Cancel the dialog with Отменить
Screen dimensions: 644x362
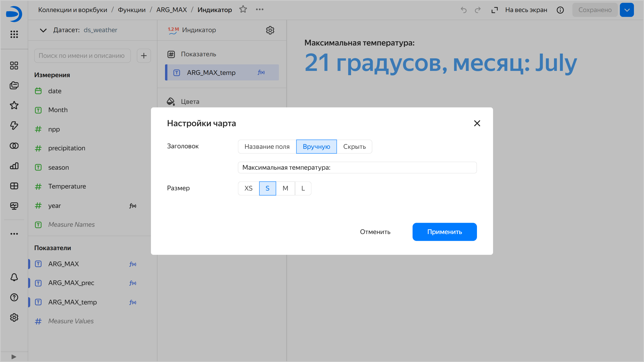[x=375, y=232]
